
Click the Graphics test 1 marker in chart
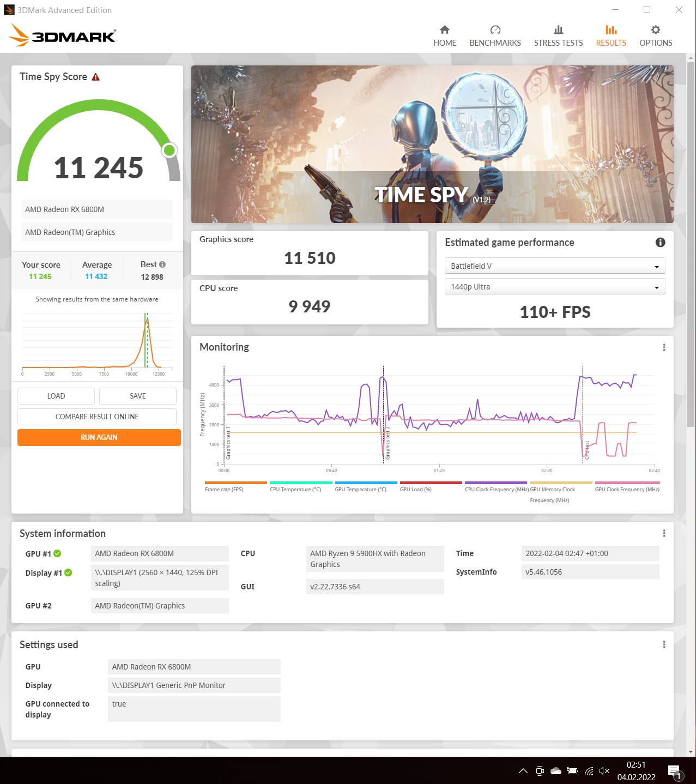tap(228, 443)
